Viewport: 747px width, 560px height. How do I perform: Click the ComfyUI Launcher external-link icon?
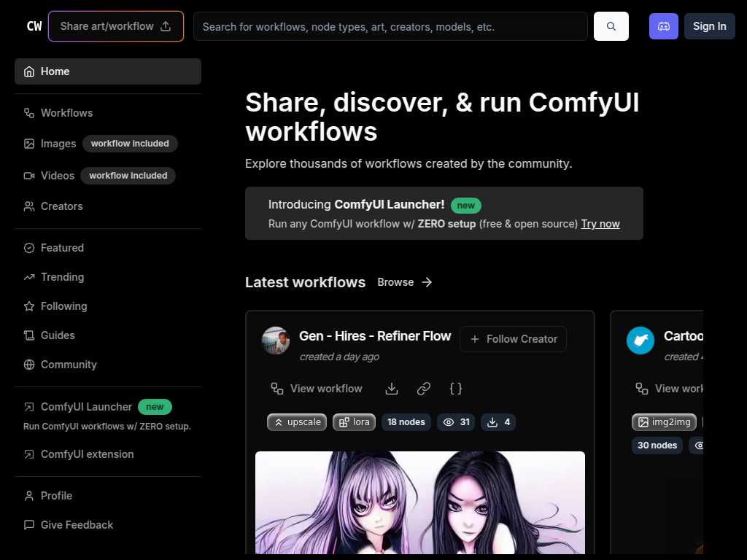pyautogui.click(x=29, y=407)
